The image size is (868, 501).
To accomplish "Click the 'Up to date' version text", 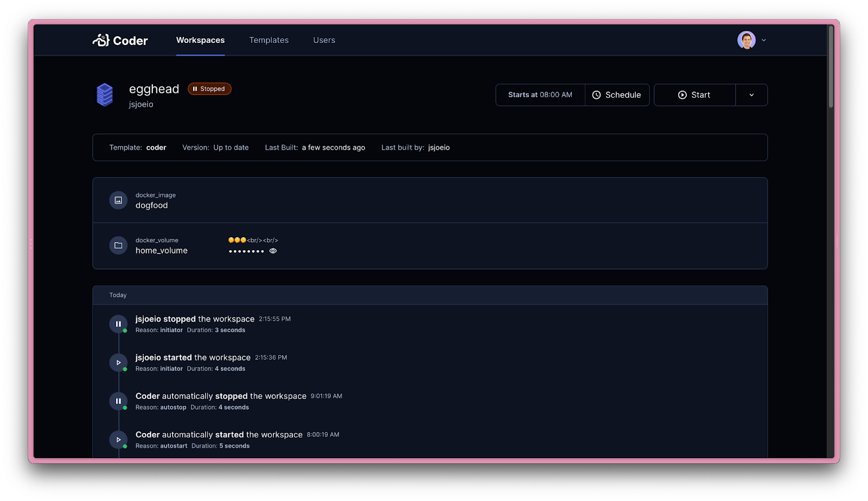I will (231, 148).
